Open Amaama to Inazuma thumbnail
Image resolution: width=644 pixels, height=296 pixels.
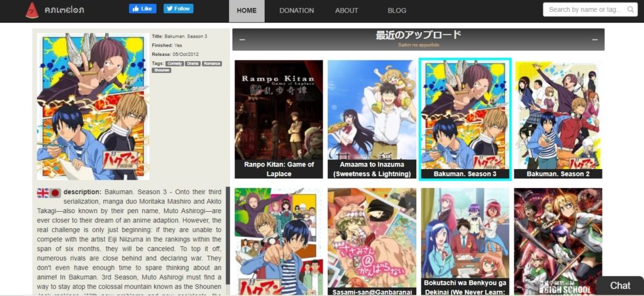pos(372,119)
